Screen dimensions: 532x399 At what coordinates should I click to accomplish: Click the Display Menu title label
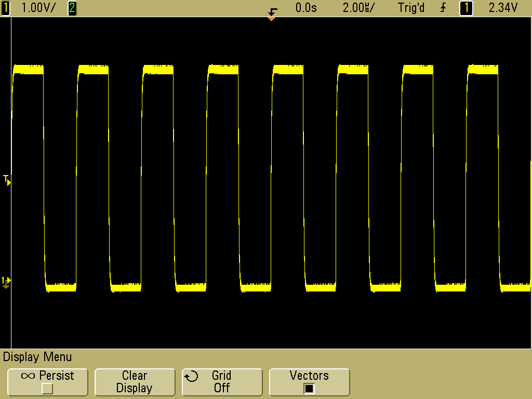coord(37,357)
